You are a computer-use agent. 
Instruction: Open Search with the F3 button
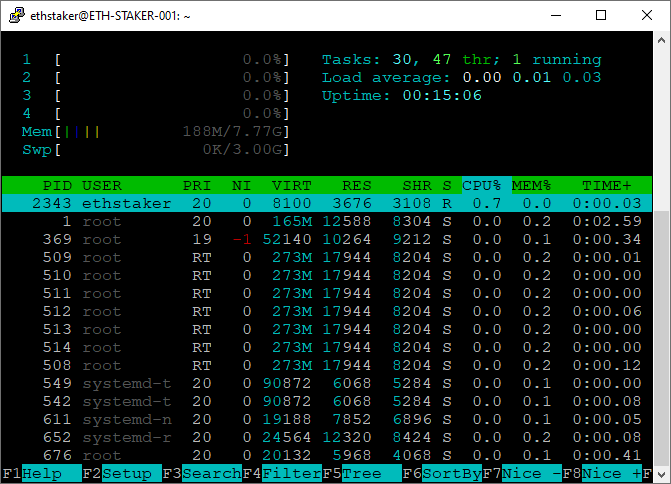202,474
